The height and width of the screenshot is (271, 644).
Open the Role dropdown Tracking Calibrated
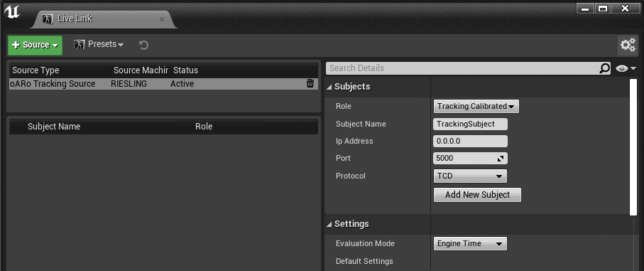[476, 107]
